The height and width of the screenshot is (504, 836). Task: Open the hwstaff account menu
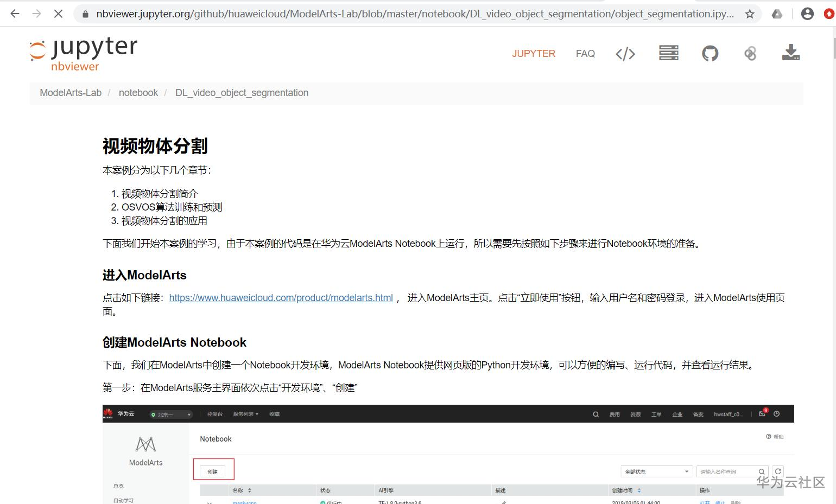(x=728, y=414)
